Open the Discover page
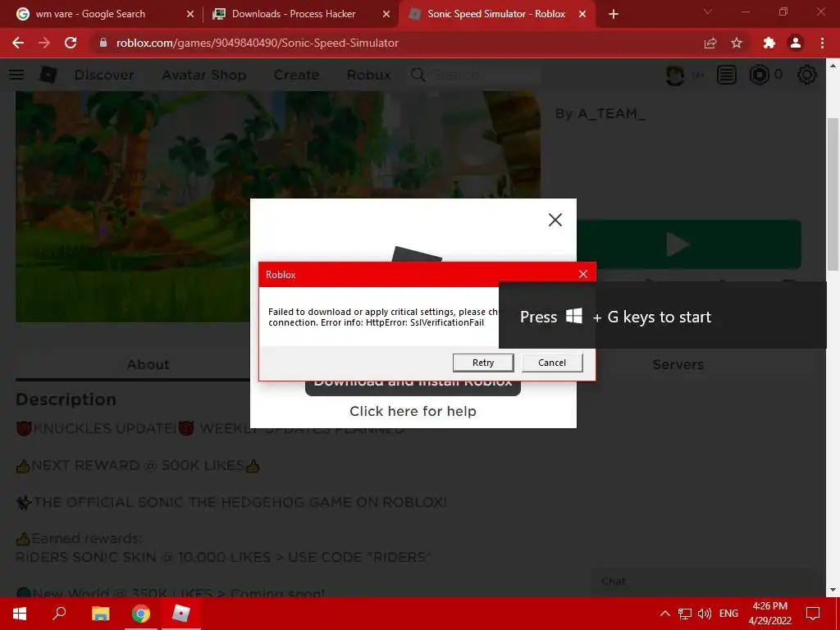Image resolution: width=840 pixels, height=630 pixels. point(104,75)
